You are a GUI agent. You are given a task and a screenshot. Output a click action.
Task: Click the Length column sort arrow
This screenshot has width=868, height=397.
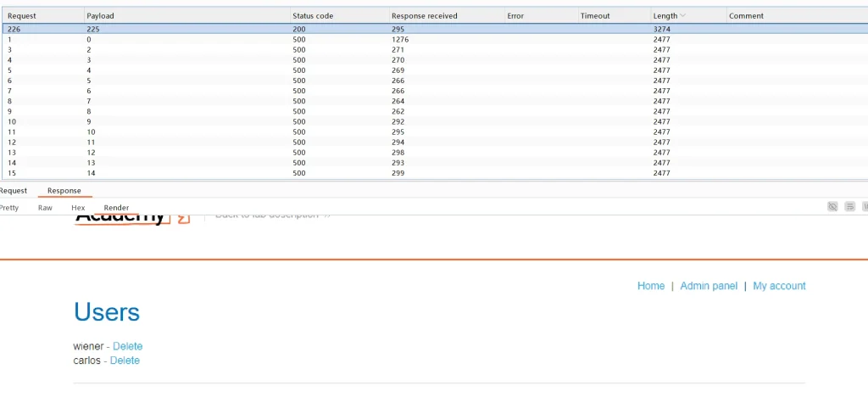683,16
